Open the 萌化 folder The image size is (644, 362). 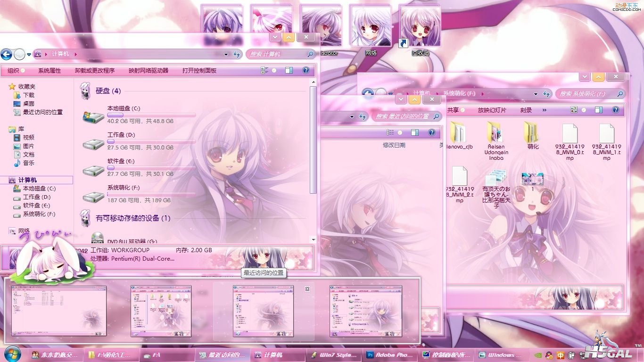[532, 133]
